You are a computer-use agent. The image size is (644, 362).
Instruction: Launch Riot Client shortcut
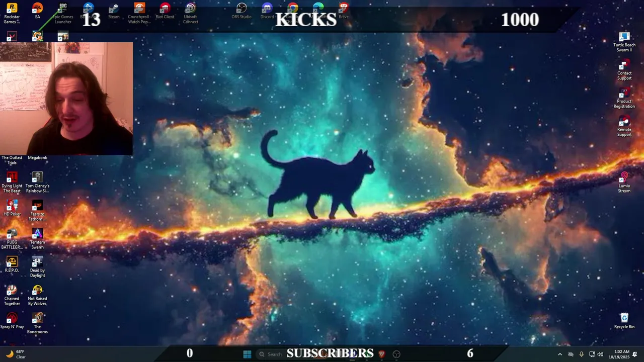[x=165, y=11]
